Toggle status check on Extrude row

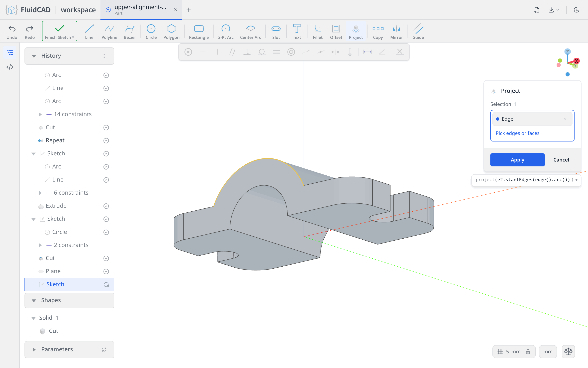pos(106,206)
